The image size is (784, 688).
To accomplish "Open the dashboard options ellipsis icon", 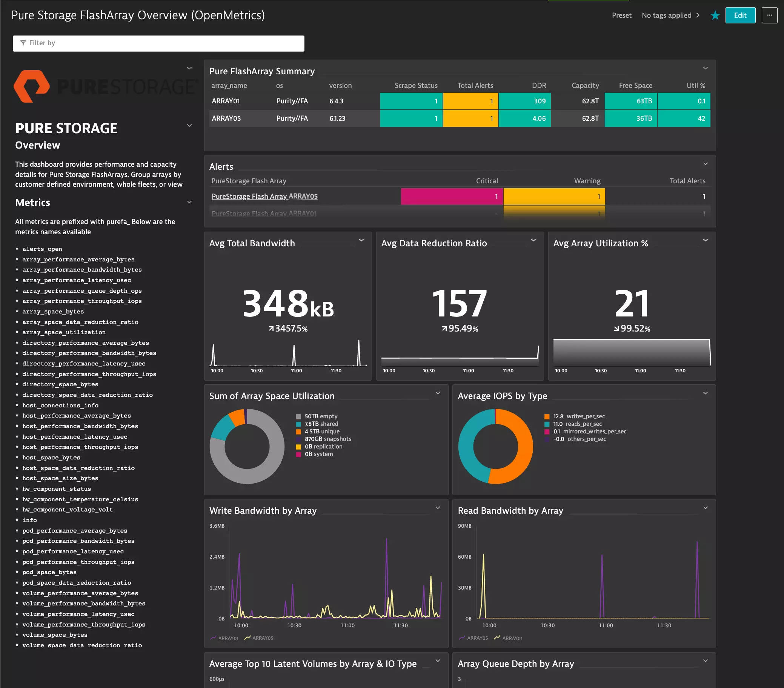I will coord(769,15).
